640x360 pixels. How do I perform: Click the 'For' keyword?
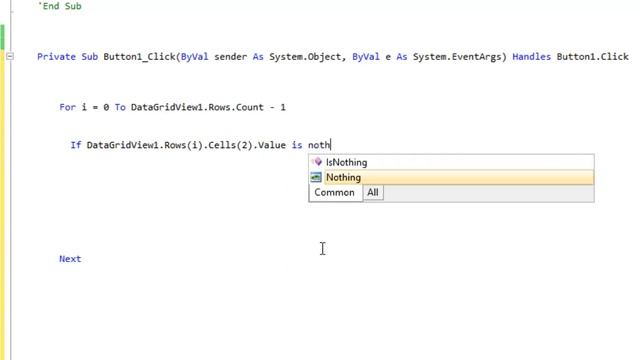click(x=67, y=107)
